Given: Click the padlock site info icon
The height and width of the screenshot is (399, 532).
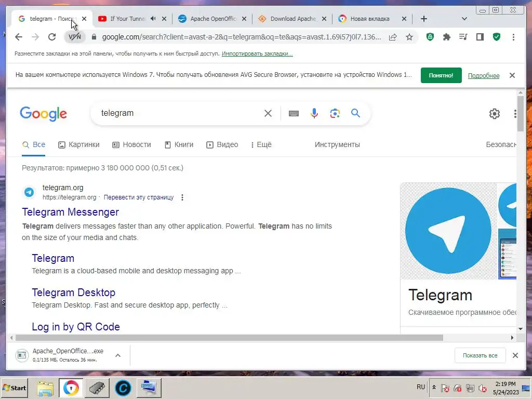Looking at the screenshot, I should (94, 37).
